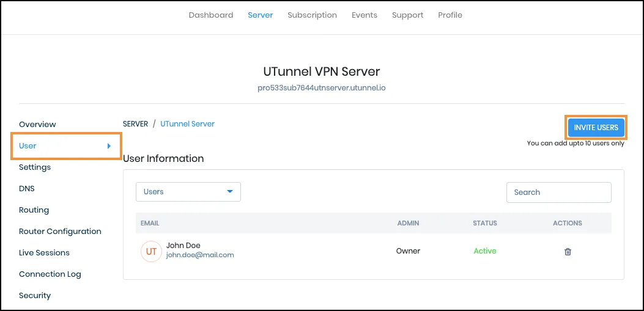Click the UTunnel VPN Server title
This screenshot has height=311, width=644.
322,71
